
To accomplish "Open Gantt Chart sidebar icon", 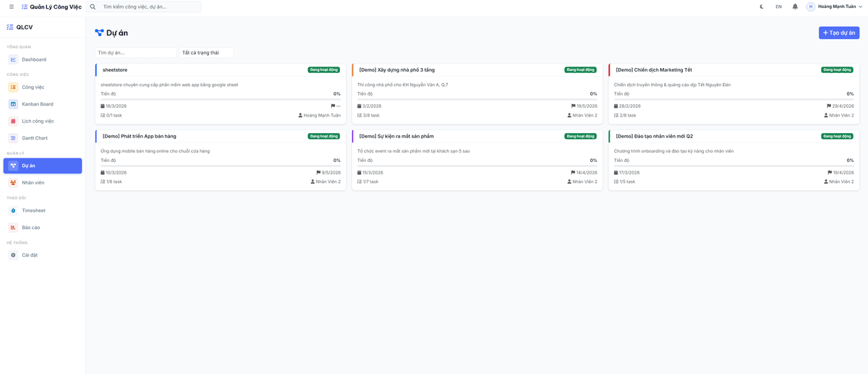I will point(13,138).
